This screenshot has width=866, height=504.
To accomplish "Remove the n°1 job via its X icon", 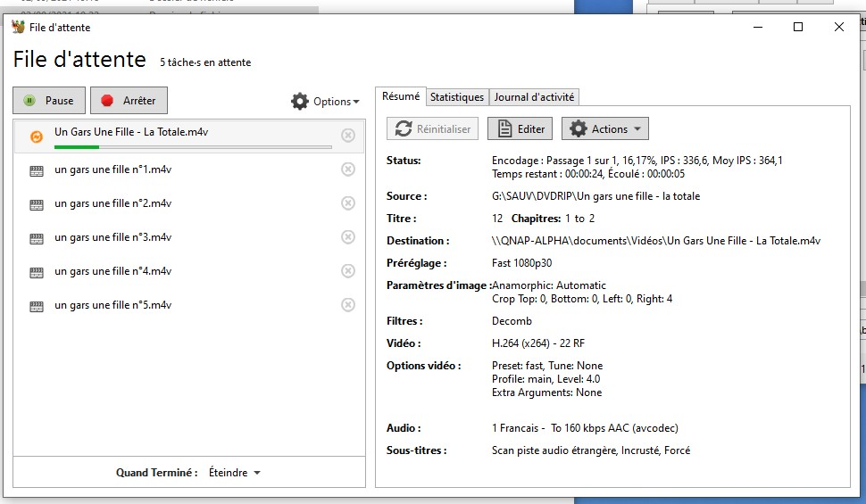I will 348,169.
